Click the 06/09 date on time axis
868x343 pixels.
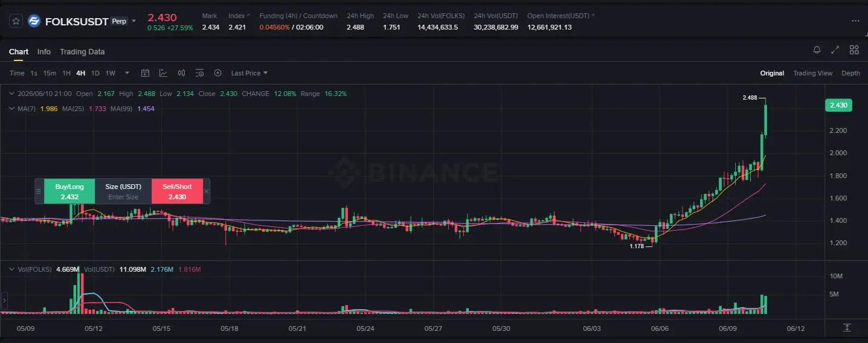click(x=728, y=329)
